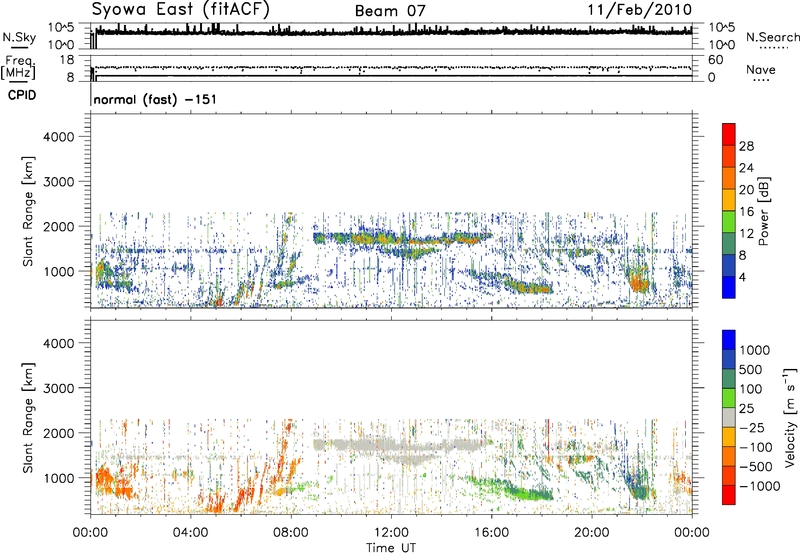This screenshot has width=800, height=554.
Task: Click the 'N.Search' legend label
Action: pyautogui.click(x=772, y=37)
